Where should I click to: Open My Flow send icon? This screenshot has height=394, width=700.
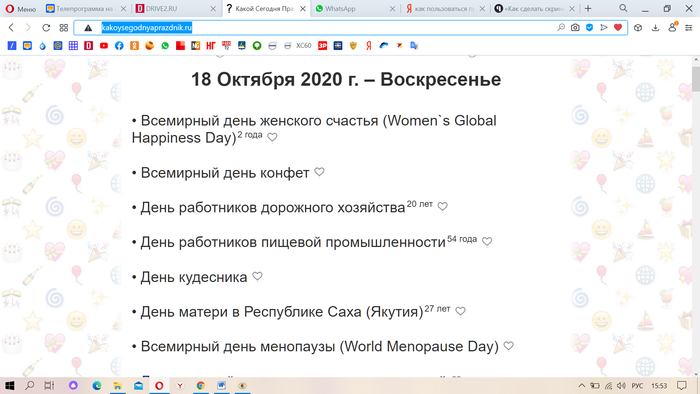pos(604,28)
